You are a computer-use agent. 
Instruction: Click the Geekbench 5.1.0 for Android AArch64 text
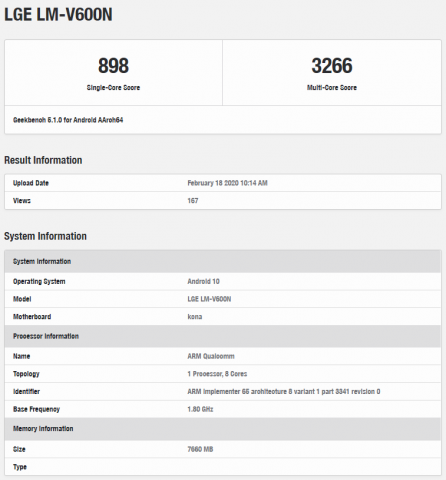pyautogui.click(x=68, y=120)
